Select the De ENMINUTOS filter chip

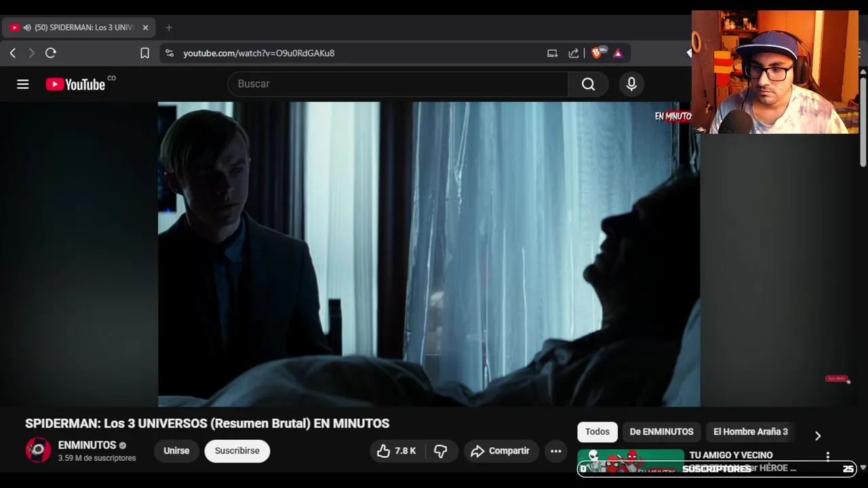pyautogui.click(x=661, y=432)
